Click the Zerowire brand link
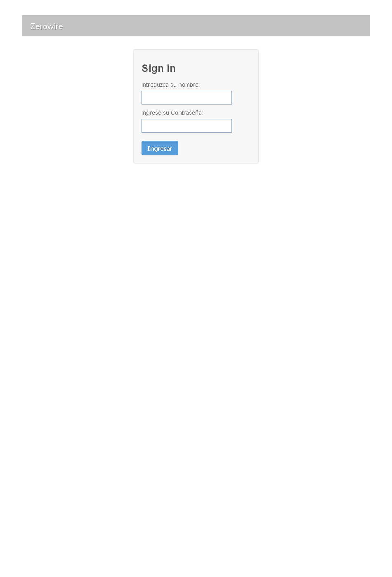 tap(47, 26)
